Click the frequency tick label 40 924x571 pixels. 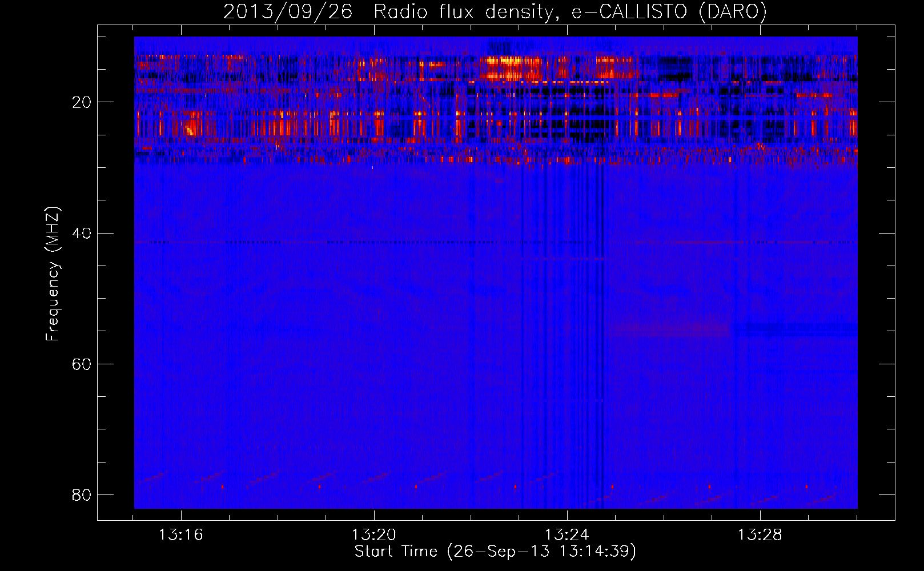82,234
